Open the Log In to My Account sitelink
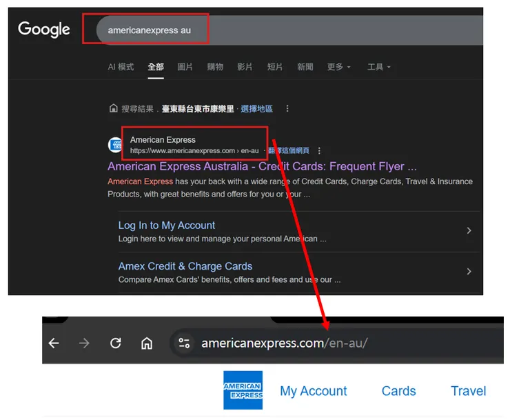The width and height of the screenshot is (510, 420). point(167,226)
